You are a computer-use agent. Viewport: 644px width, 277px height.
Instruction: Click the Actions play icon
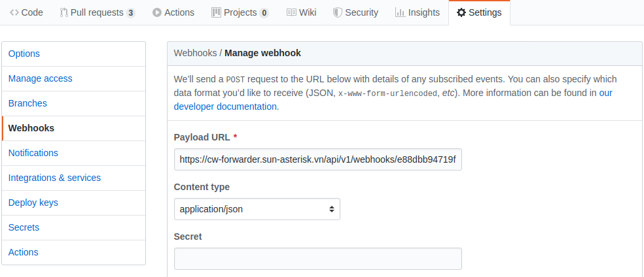[157, 12]
